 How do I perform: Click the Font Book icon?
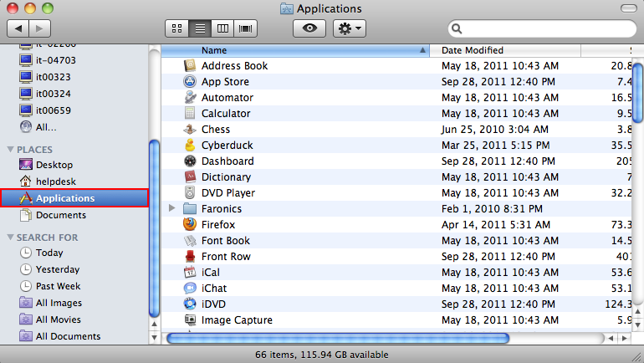[190, 241]
